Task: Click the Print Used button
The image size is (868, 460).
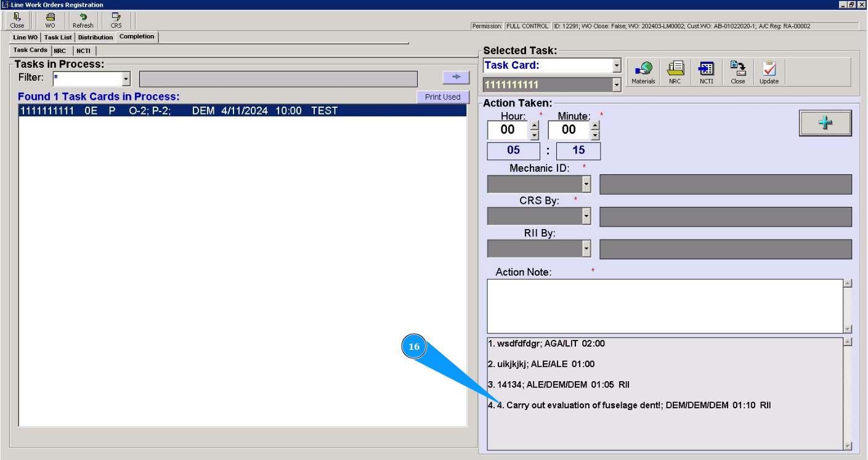Action: coord(442,97)
